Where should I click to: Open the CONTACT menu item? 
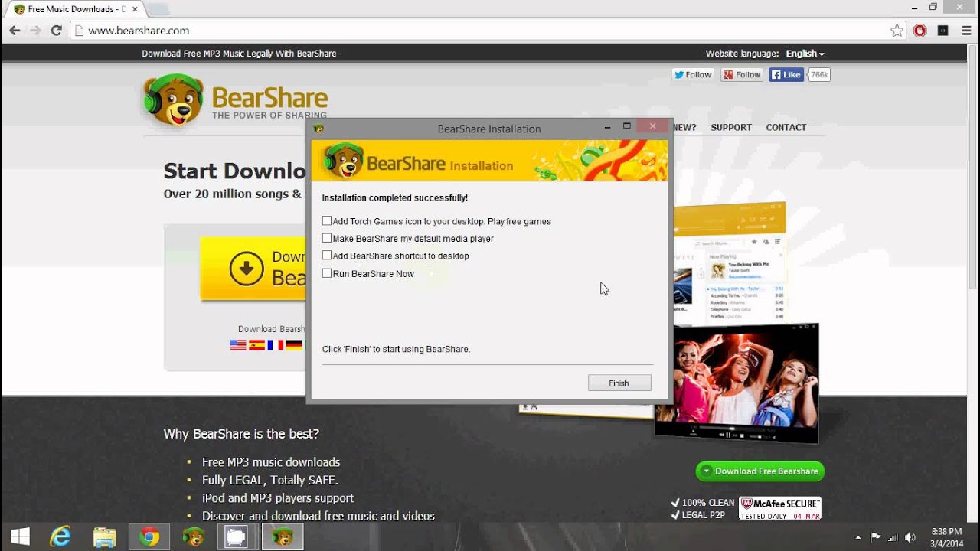(x=786, y=128)
